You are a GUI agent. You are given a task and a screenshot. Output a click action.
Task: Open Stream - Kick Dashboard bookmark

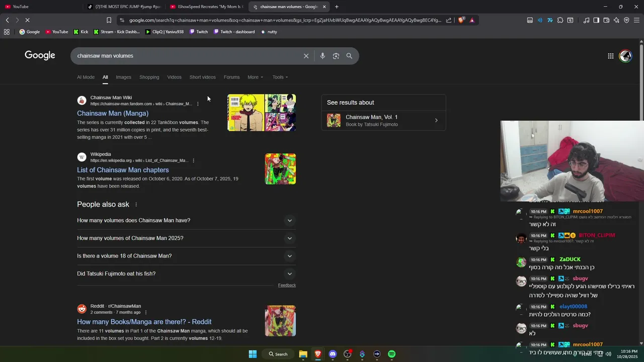pyautogui.click(x=117, y=32)
